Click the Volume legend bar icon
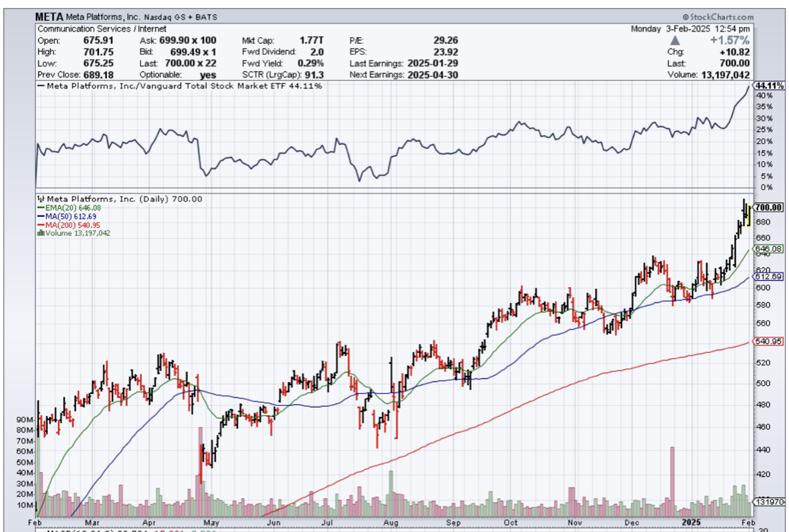Image resolution: width=789 pixels, height=532 pixels. click(x=40, y=233)
